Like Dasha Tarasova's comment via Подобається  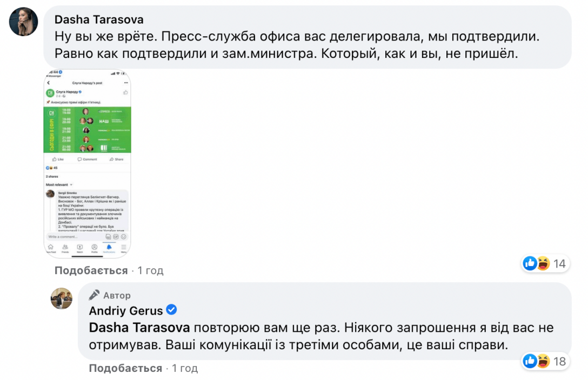click(91, 270)
